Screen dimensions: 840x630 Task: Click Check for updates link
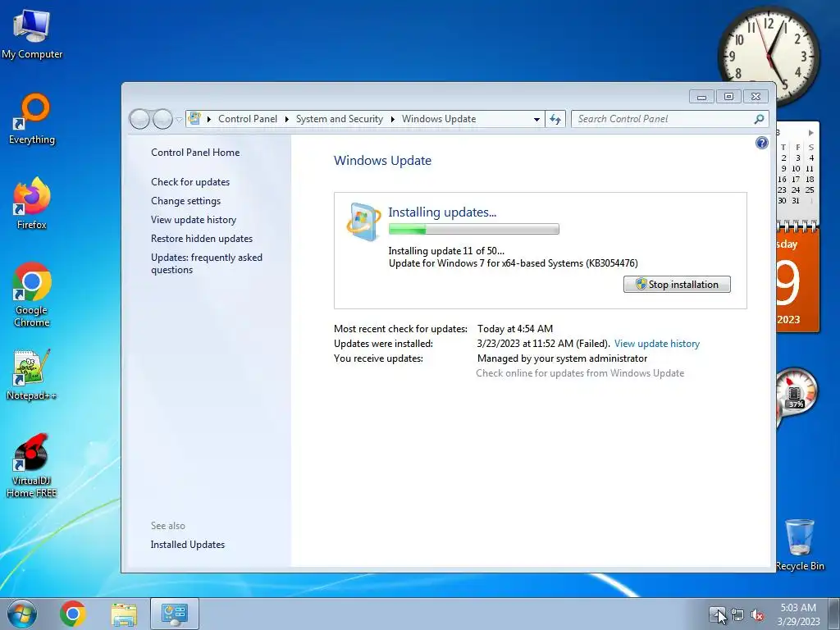pos(190,181)
